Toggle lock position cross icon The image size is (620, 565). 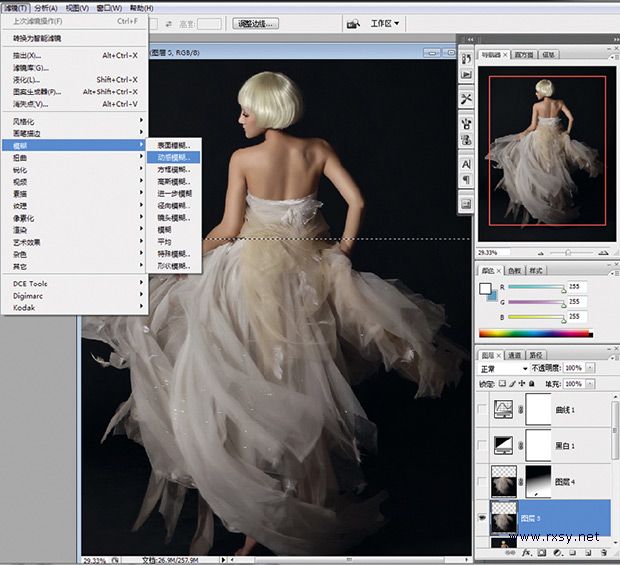522,384
